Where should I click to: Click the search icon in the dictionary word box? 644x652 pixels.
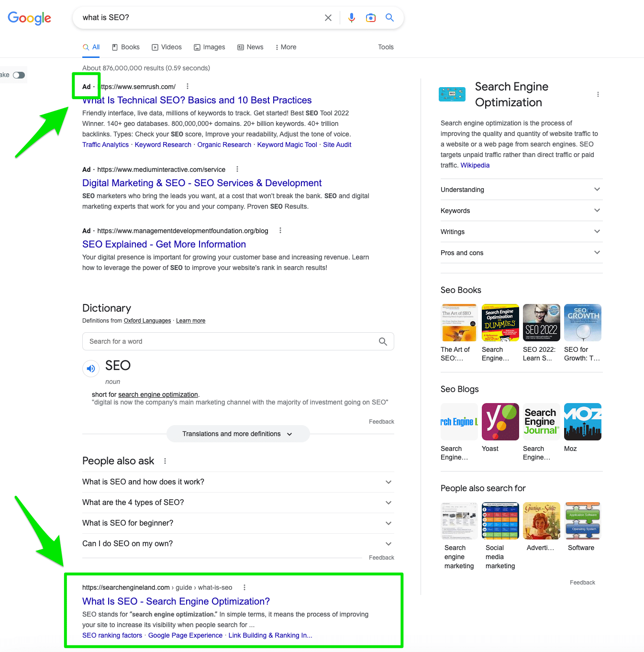pyautogui.click(x=383, y=341)
